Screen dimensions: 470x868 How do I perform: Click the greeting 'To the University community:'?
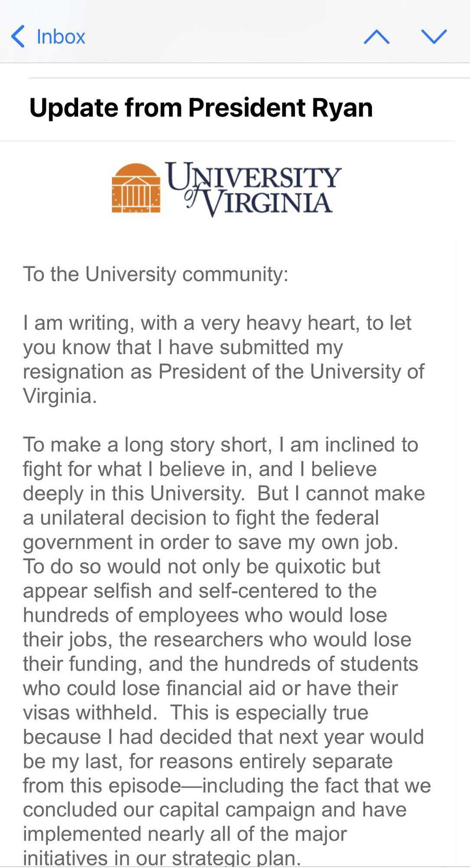pos(155,274)
